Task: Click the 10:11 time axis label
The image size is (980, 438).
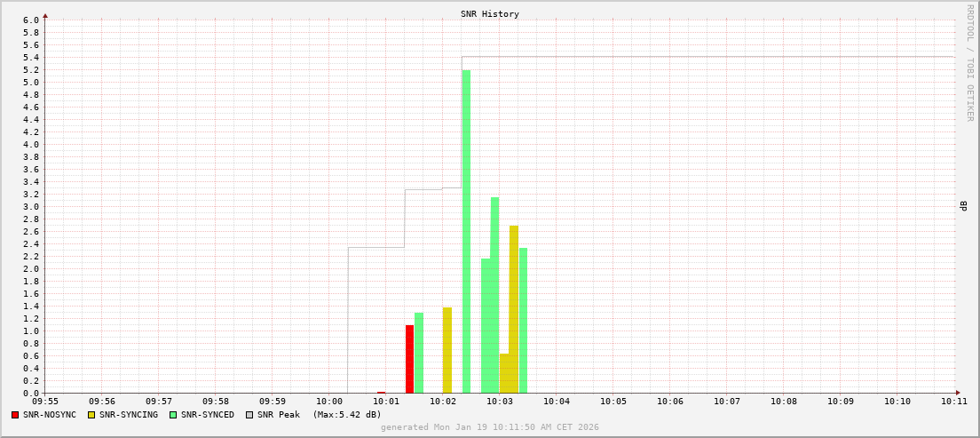Action: pyautogui.click(x=954, y=402)
